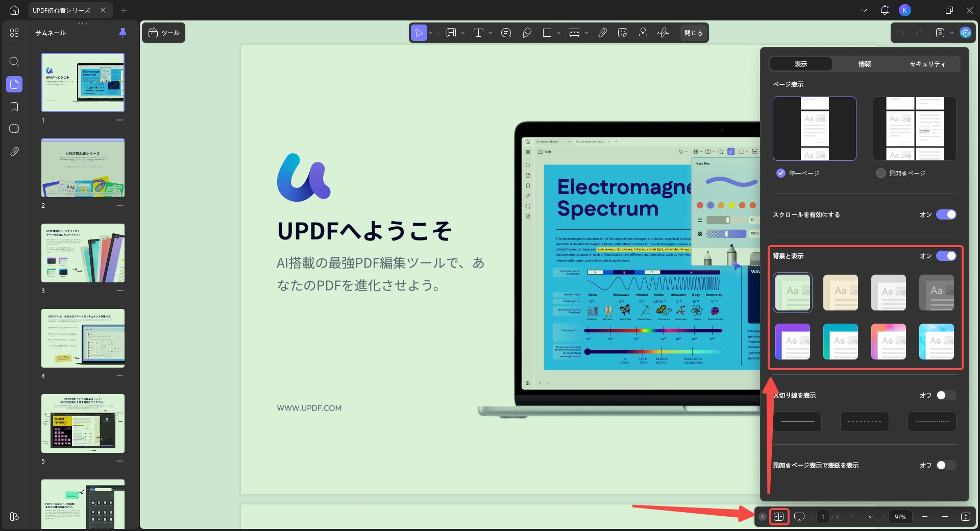980x531 pixels.
Task: Expand the measure tool dropdown arrow
Action: 586,33
